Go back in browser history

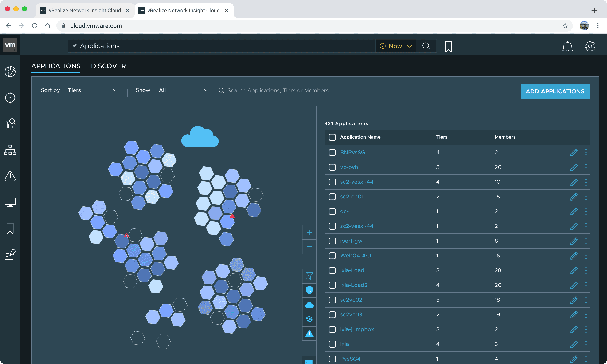8,26
